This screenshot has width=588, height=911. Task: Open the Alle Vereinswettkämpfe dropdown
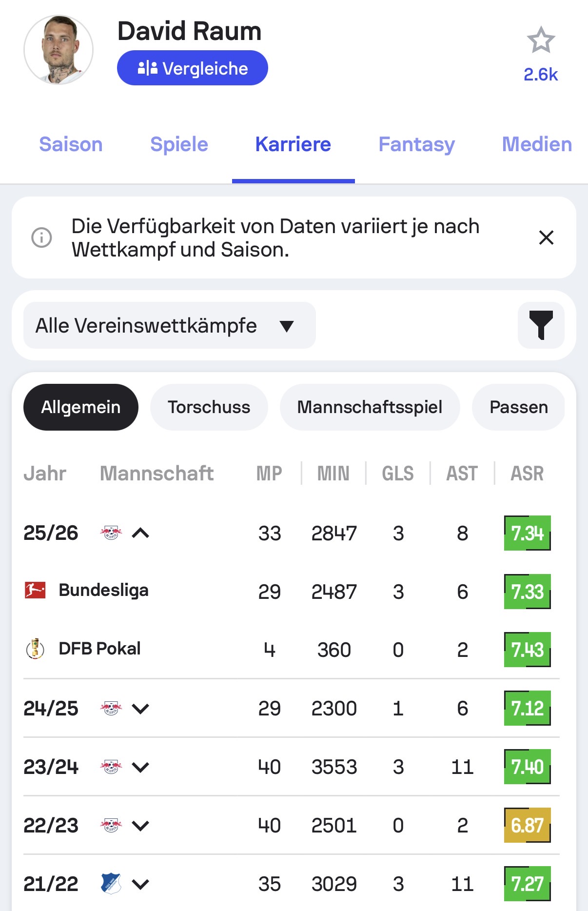(x=170, y=325)
